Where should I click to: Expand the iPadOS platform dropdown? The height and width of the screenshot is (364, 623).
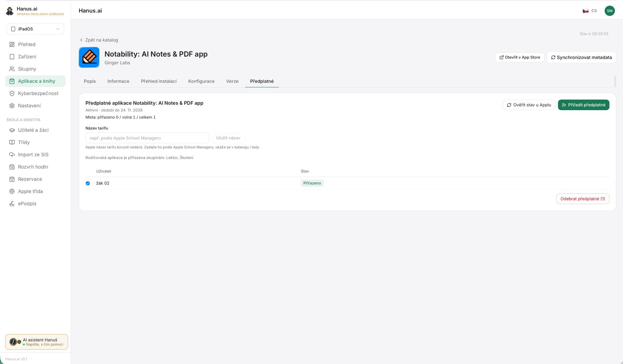click(x=35, y=29)
